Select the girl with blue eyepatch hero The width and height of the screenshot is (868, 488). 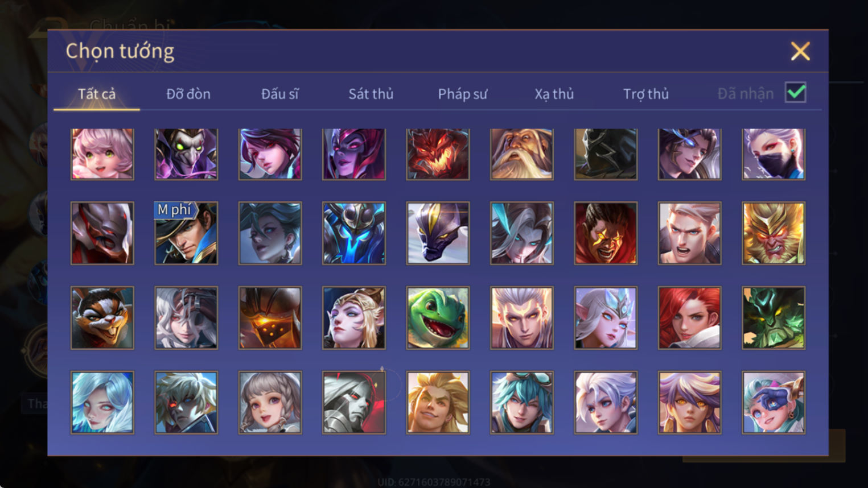774,403
